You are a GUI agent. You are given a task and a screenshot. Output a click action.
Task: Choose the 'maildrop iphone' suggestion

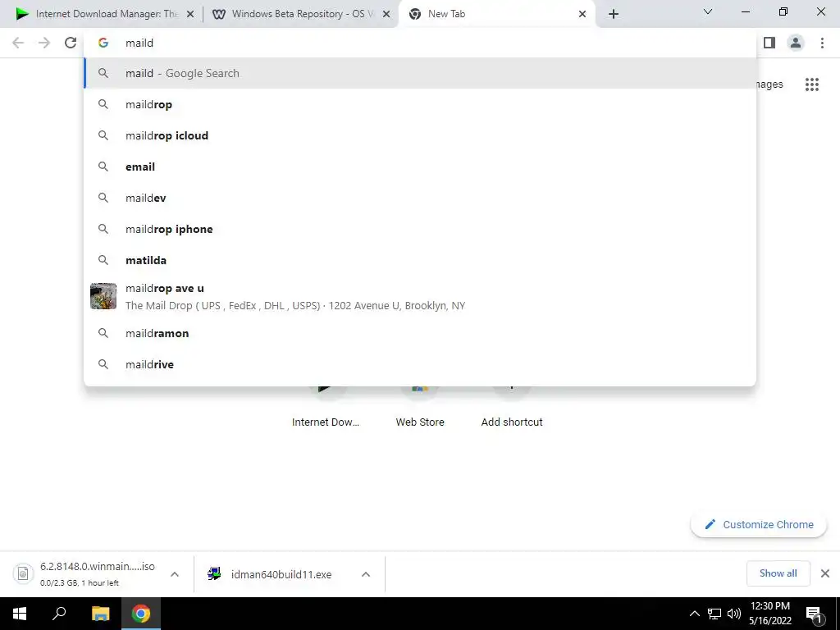[420, 229]
